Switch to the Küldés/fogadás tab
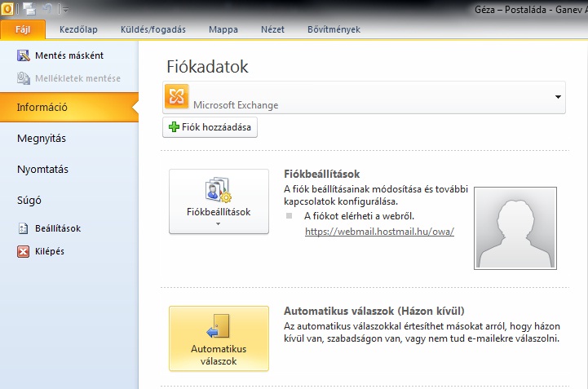Screen dimensions: 588x389 pyautogui.click(x=153, y=29)
